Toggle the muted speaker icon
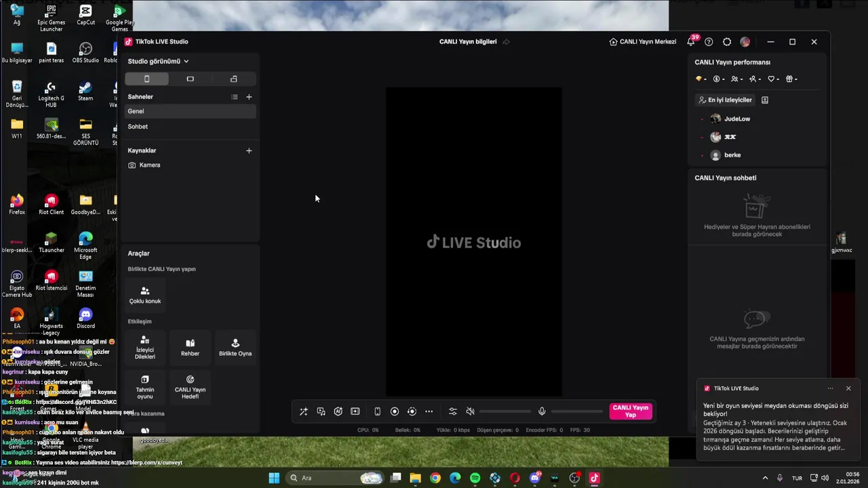868x488 pixels. 471,411
